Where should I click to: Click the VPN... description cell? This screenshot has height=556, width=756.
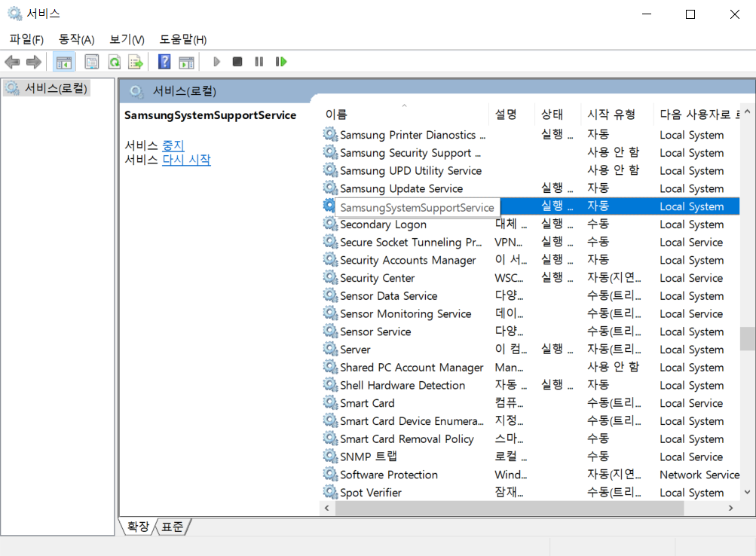point(508,242)
